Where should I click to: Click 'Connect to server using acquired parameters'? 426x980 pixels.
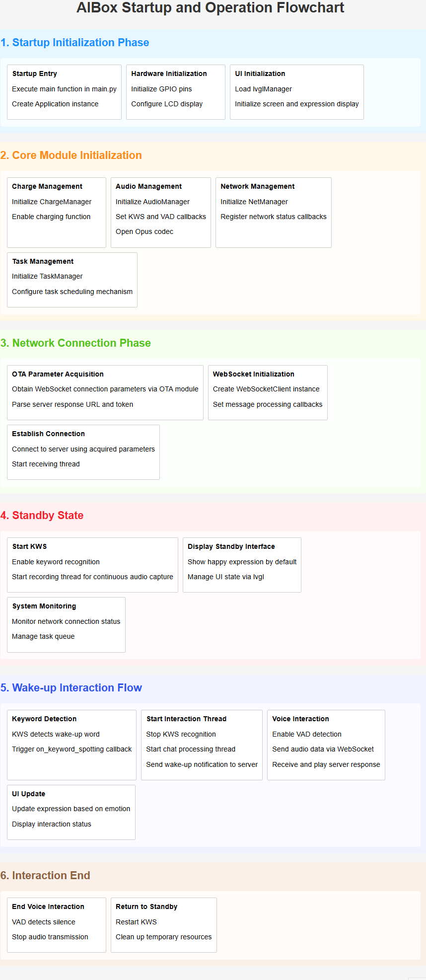[x=83, y=449]
